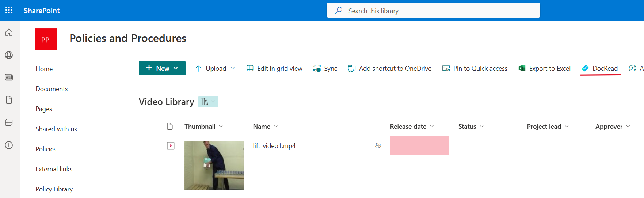Viewport: 644px width, 198px height.
Task: Go to Policy Library in site navigation
Action: click(x=54, y=189)
